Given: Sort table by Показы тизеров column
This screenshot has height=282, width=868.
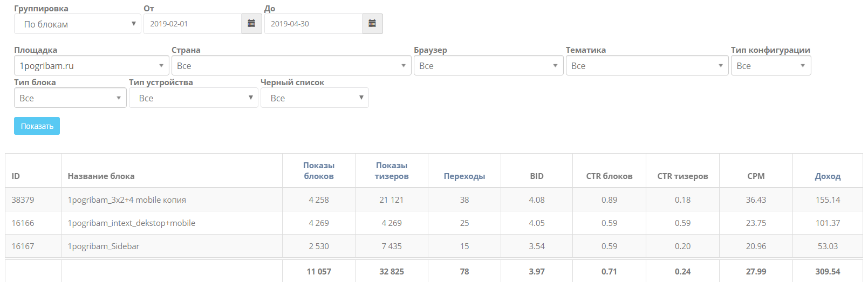Looking at the screenshot, I should pos(392,171).
